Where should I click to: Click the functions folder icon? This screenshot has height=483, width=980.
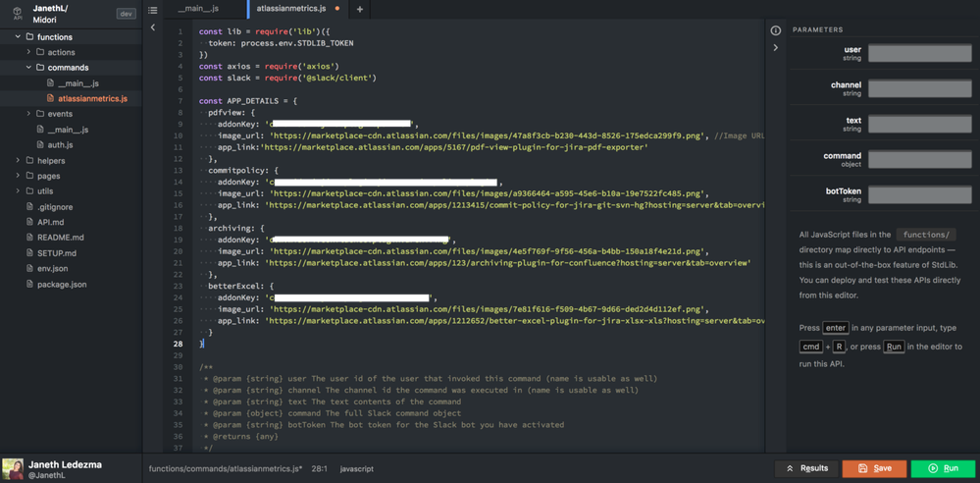click(x=30, y=37)
